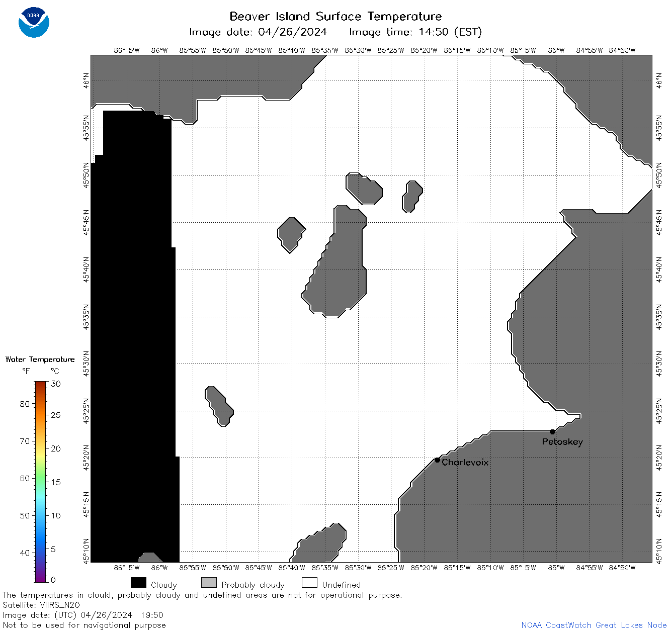The width and height of the screenshot is (672, 633).
Task: Click the large black cloudy region
Action: 135,337
